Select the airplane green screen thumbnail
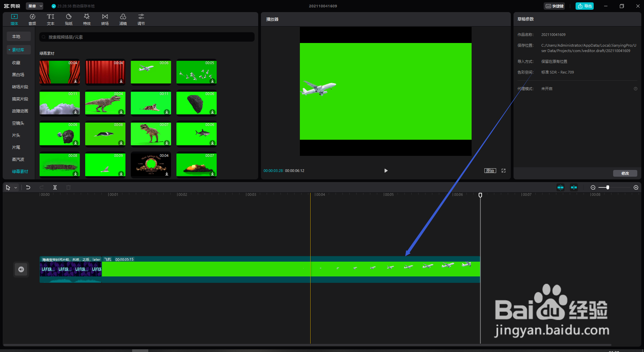 (151, 72)
